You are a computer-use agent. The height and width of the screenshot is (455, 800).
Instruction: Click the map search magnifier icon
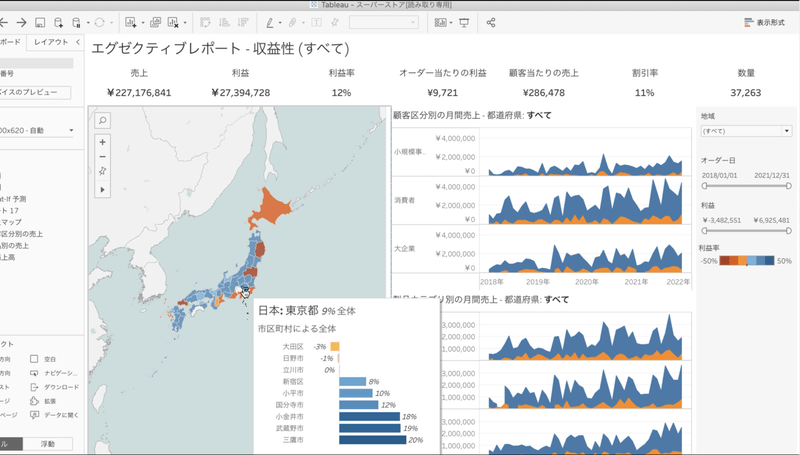click(102, 120)
